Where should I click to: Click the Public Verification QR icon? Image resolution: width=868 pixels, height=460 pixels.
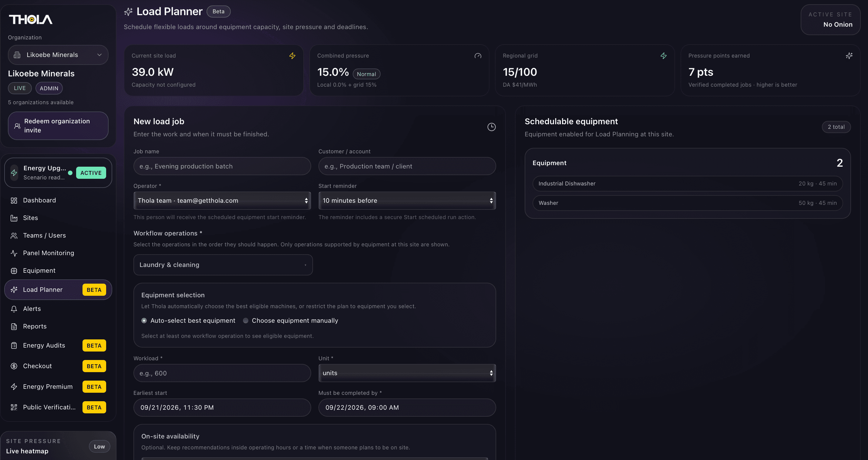pyautogui.click(x=14, y=408)
